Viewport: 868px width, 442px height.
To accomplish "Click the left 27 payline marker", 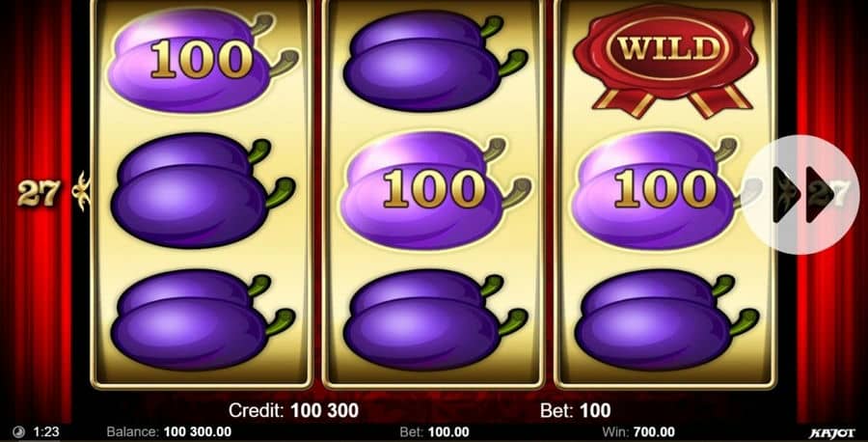I will 38,192.
